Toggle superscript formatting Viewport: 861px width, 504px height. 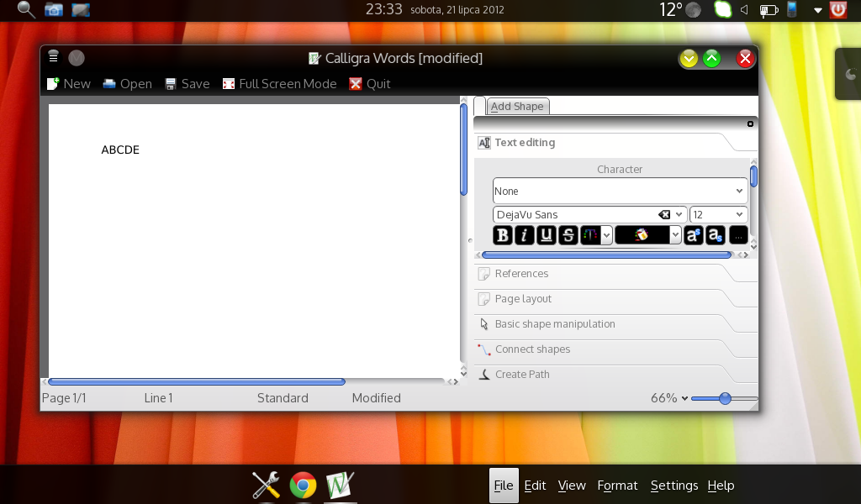tap(693, 235)
